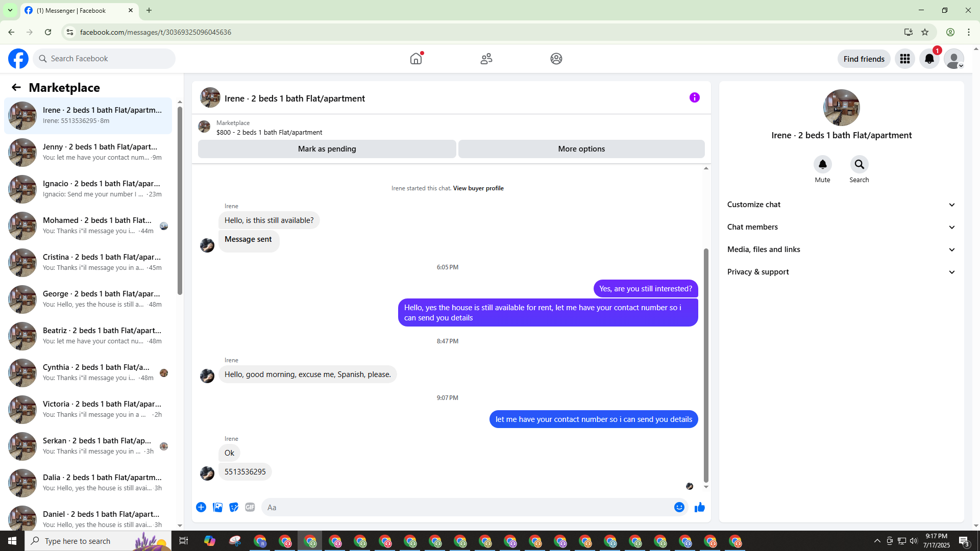Open Chrome menu three dots
This screenshot has height=551, width=980.
click(x=969, y=32)
